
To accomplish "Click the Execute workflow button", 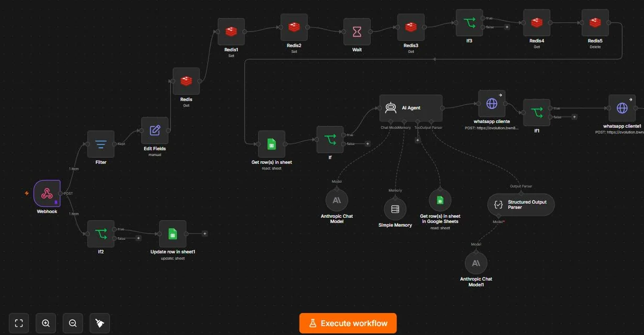I will point(348,323).
